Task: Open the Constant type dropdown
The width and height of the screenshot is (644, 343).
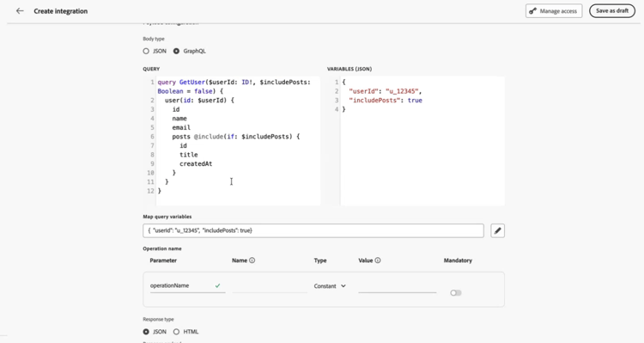Action: 330,286
